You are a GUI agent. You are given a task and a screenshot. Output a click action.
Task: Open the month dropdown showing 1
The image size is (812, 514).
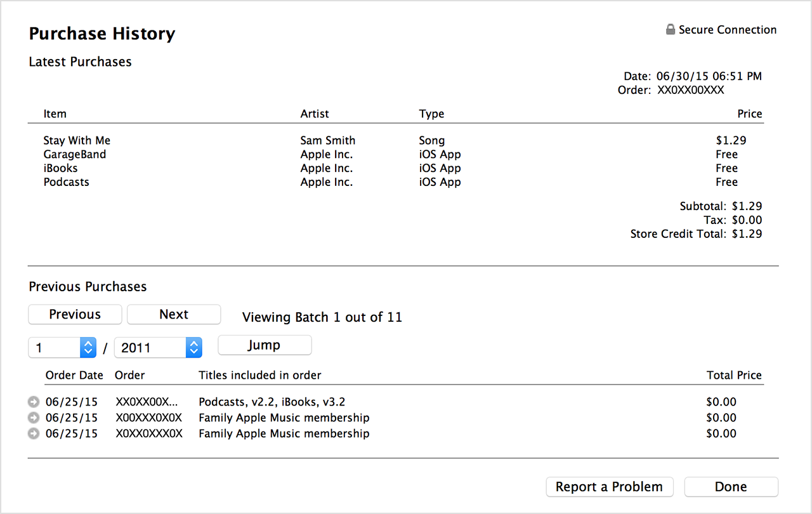point(62,347)
